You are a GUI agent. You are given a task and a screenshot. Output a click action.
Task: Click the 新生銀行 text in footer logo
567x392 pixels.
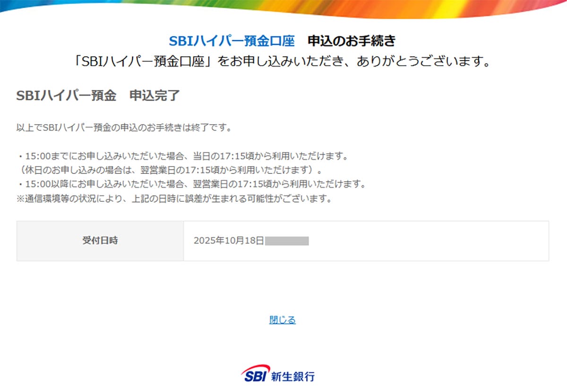(x=293, y=376)
